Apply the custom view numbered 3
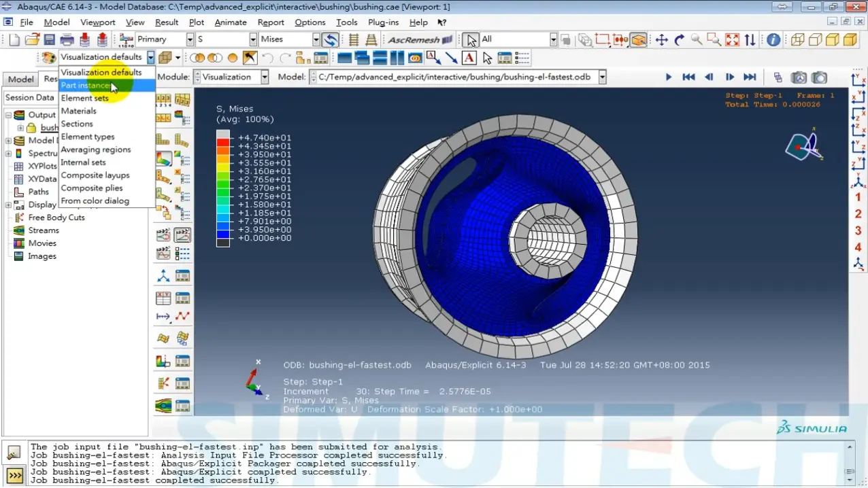Screen dimensions: 868x488 click(x=858, y=231)
